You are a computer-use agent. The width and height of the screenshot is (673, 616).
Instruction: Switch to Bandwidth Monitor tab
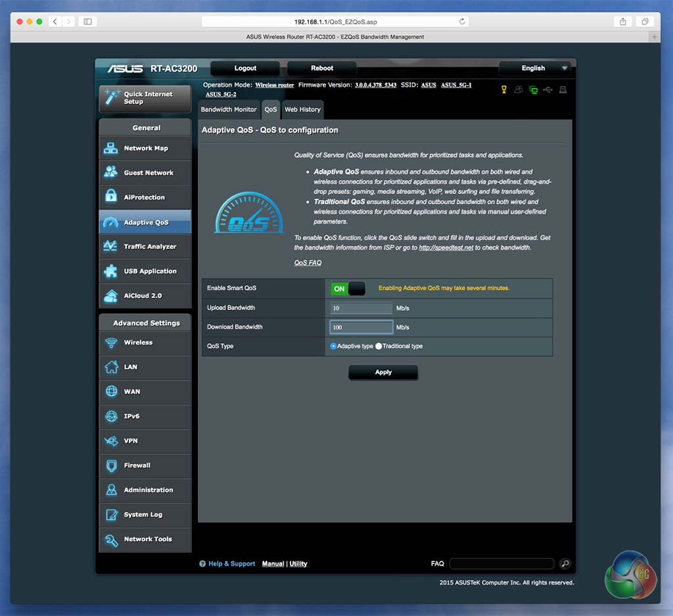coord(228,110)
